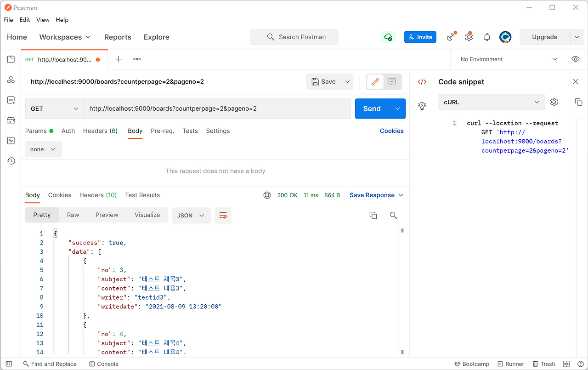Open the JSON response format dropdown
Image resolution: width=588 pixels, height=370 pixels.
point(191,215)
